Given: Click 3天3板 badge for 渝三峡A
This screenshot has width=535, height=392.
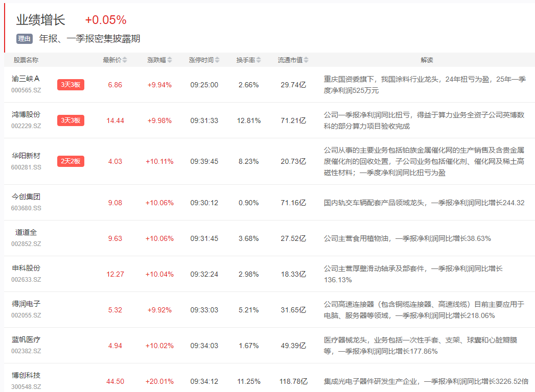Looking at the screenshot, I should (71, 85).
